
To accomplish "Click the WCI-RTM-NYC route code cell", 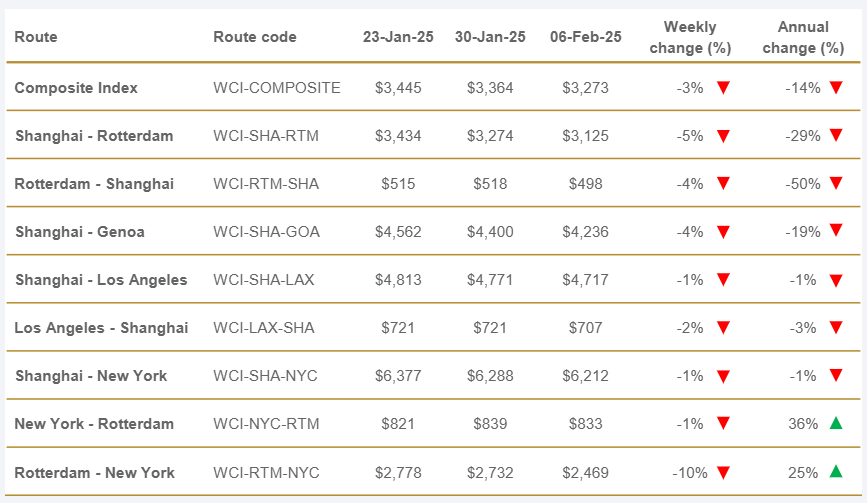I will tap(264, 472).
